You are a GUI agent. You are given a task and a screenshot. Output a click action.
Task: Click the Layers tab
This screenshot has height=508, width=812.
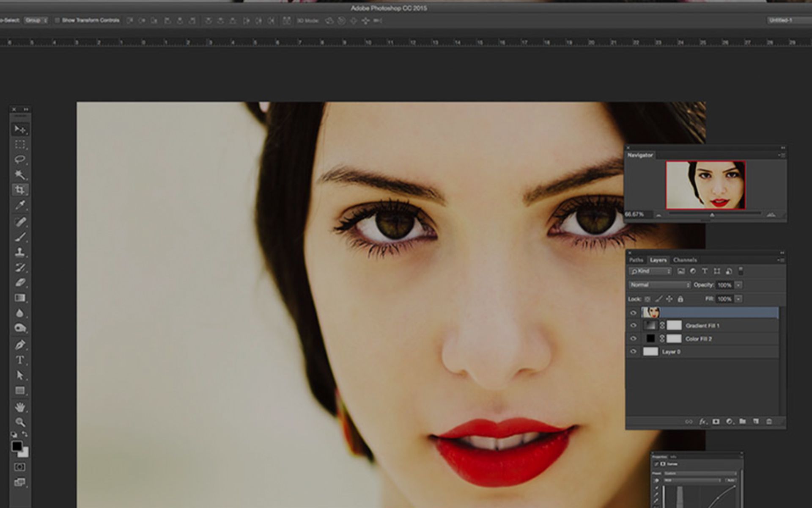[658, 260]
